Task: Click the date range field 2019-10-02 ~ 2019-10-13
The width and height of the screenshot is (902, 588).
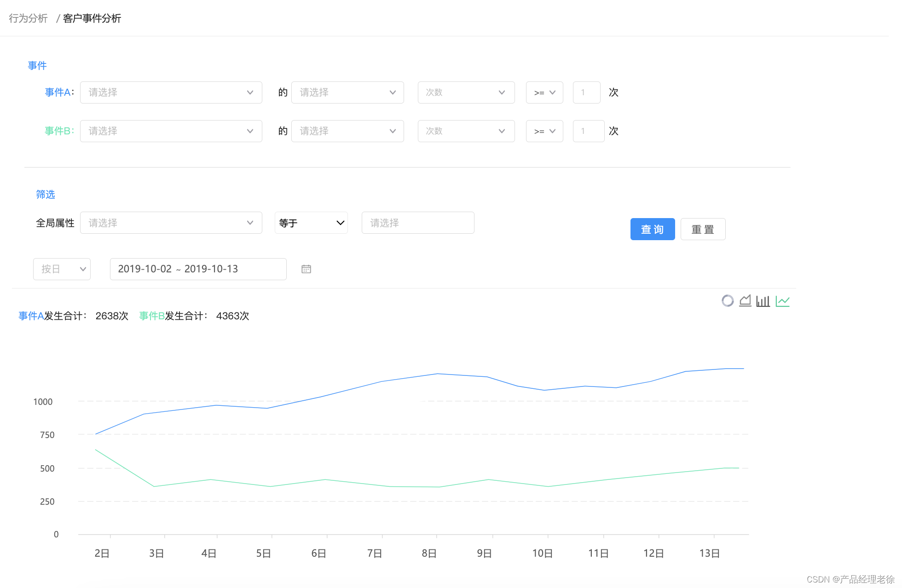Action: 198,269
